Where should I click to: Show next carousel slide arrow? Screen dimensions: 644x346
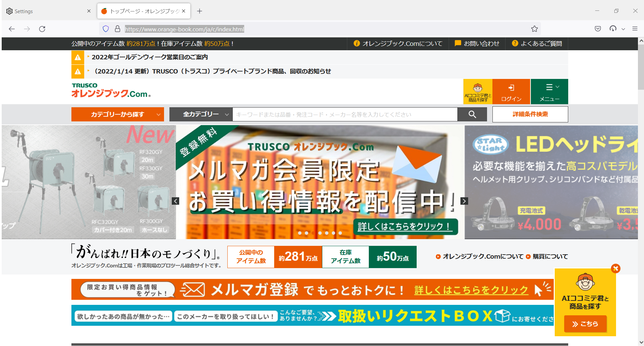pyautogui.click(x=464, y=201)
